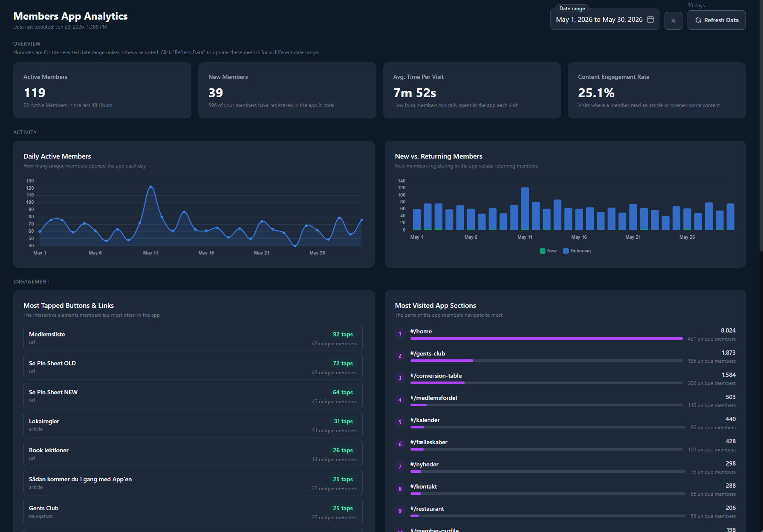Click the #/gents-club section label

pos(428,353)
